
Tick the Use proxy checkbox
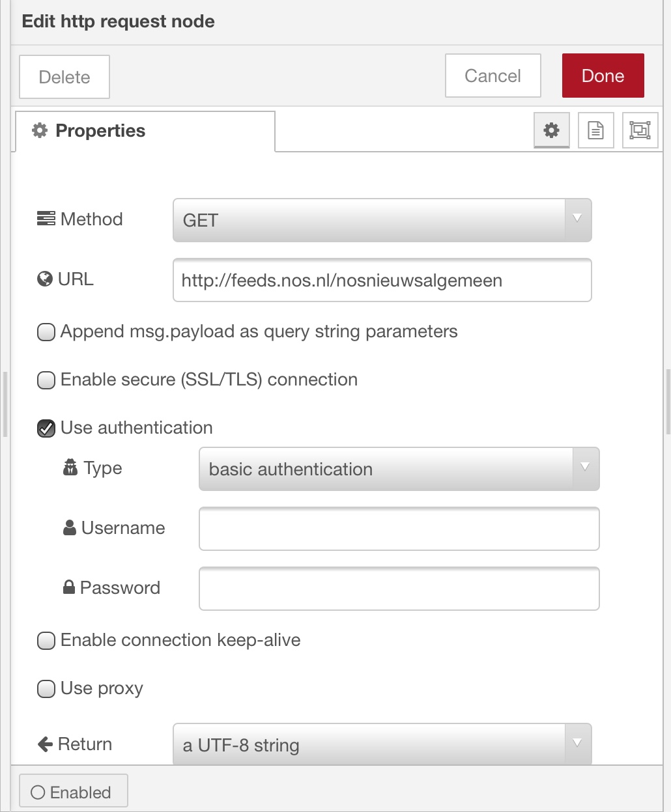[46, 689]
